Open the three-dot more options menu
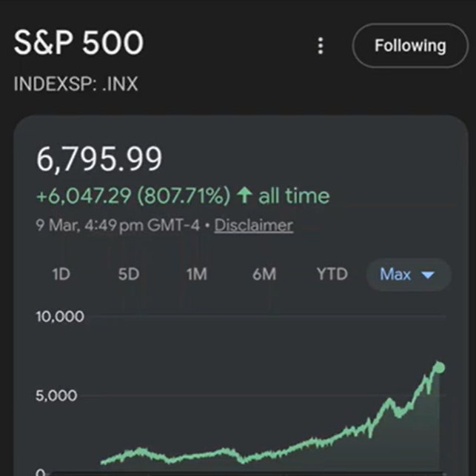The height and width of the screenshot is (476, 476). 321,46
